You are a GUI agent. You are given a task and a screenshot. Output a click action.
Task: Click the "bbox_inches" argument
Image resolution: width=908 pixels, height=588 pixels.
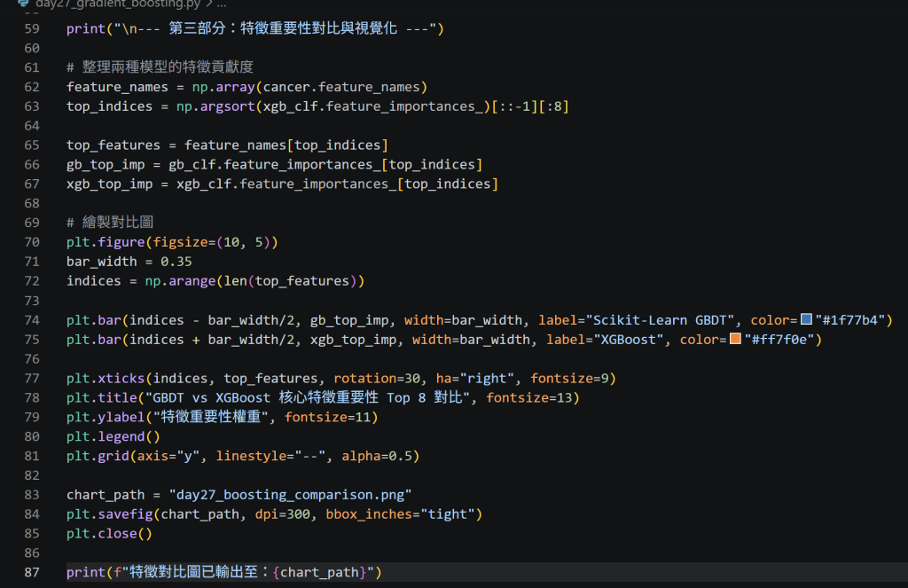(369, 514)
